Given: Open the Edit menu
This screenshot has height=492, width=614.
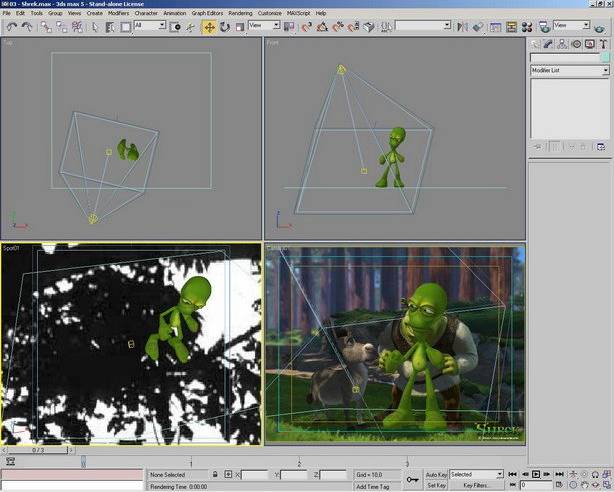Looking at the screenshot, I should tap(20, 13).
